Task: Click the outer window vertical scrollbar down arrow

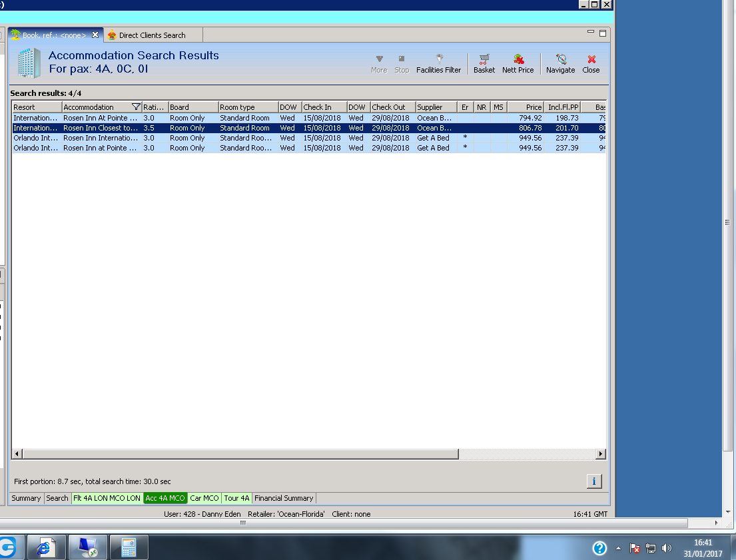Action: 727,511
